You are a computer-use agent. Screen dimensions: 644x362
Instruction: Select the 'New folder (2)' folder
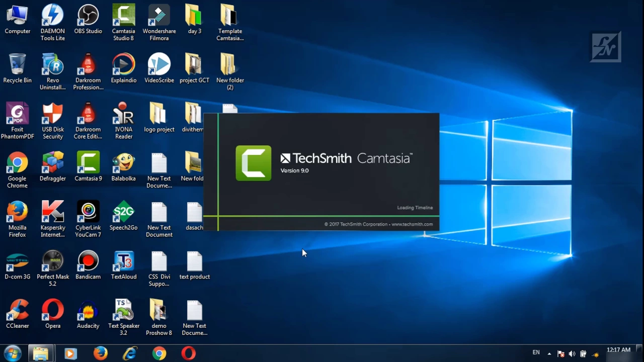230,72
